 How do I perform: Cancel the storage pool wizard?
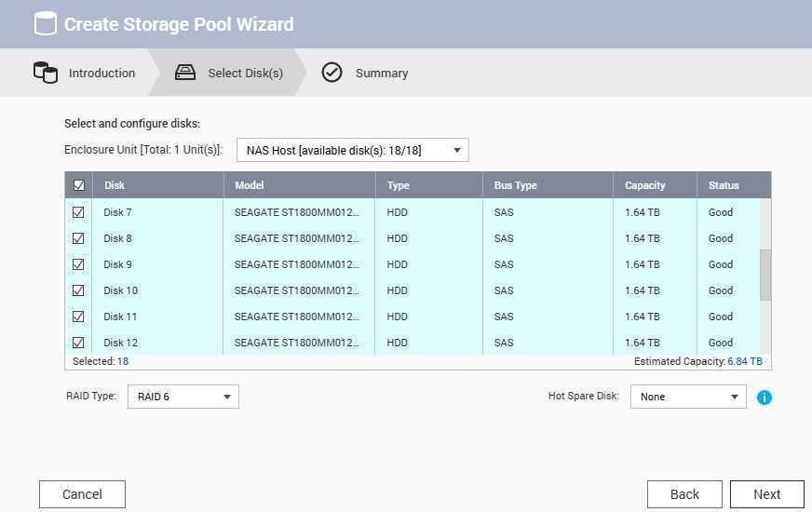[82, 494]
